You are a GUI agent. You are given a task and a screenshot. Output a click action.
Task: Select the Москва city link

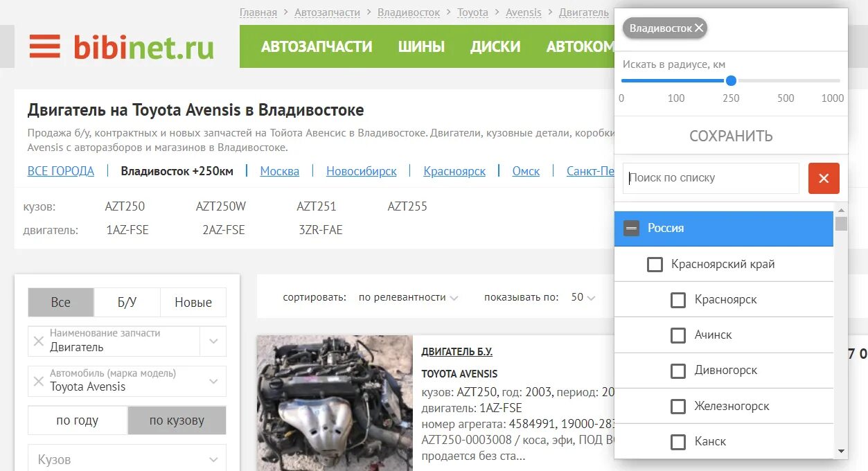(x=280, y=171)
